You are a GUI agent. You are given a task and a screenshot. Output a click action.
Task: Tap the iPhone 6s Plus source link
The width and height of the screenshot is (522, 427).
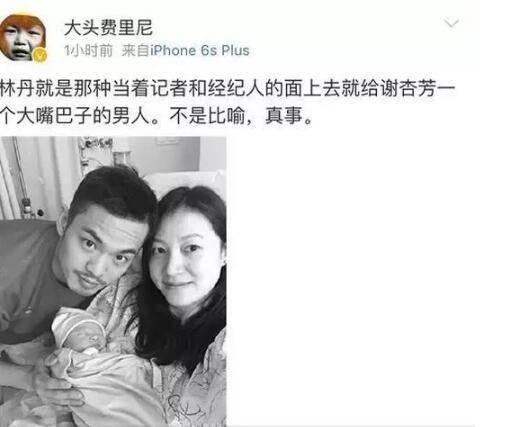coord(200,51)
